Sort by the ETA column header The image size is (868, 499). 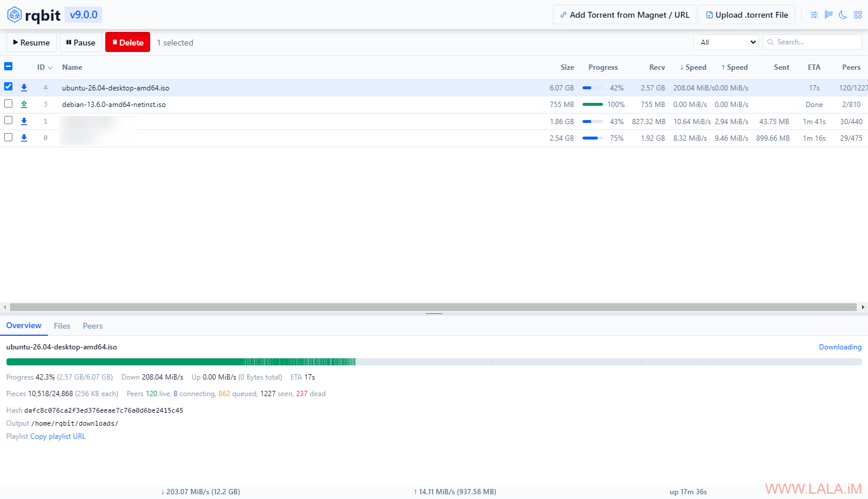tap(814, 67)
